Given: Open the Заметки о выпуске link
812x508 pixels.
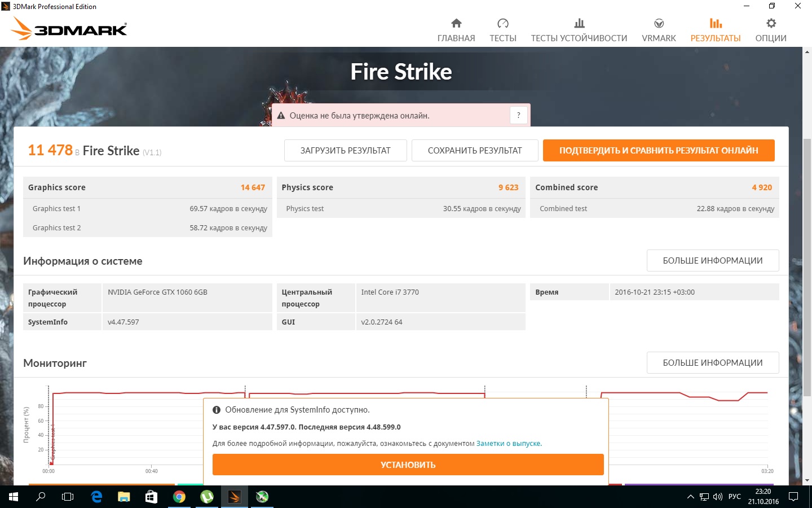Looking at the screenshot, I should (508, 444).
